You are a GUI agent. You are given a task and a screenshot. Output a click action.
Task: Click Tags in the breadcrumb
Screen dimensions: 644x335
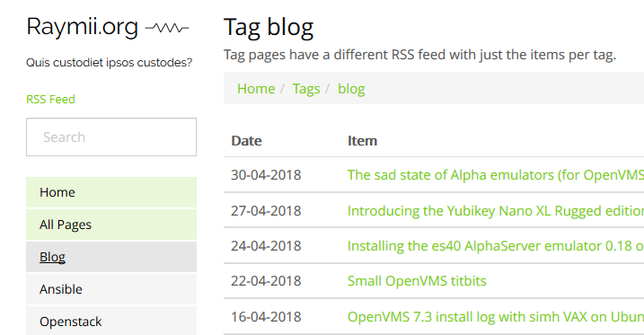[306, 89]
